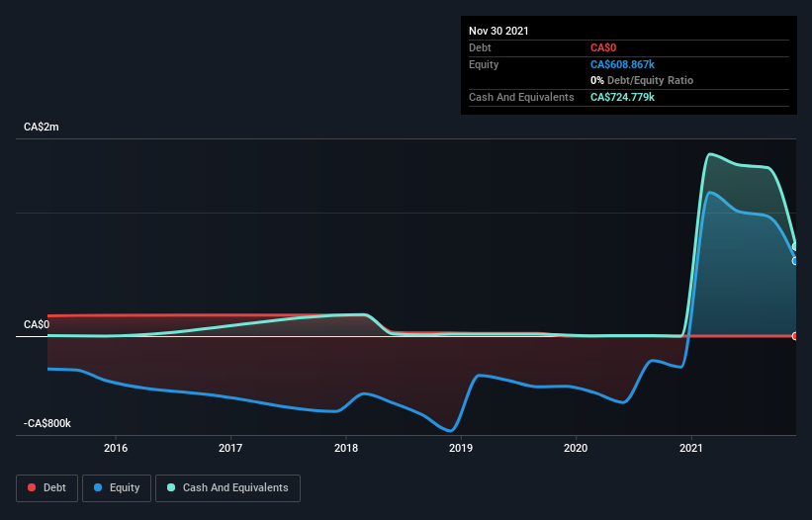Select the 2021 x-axis label
This screenshot has height=520, width=812.
pyautogui.click(x=690, y=448)
